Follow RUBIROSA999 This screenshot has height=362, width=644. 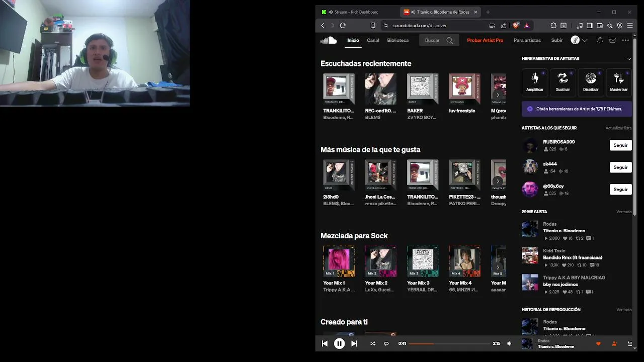[x=620, y=145]
